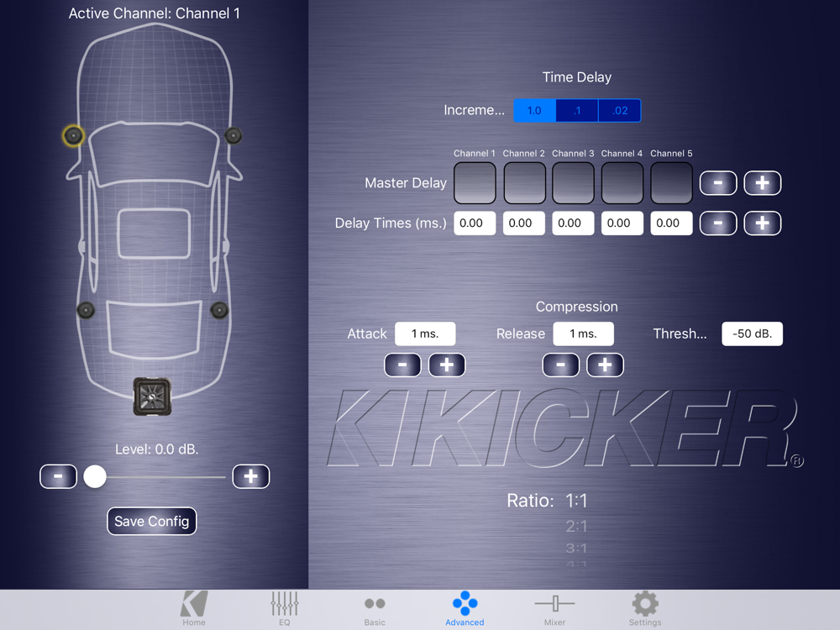Set time delay increment to .02

tap(620, 110)
